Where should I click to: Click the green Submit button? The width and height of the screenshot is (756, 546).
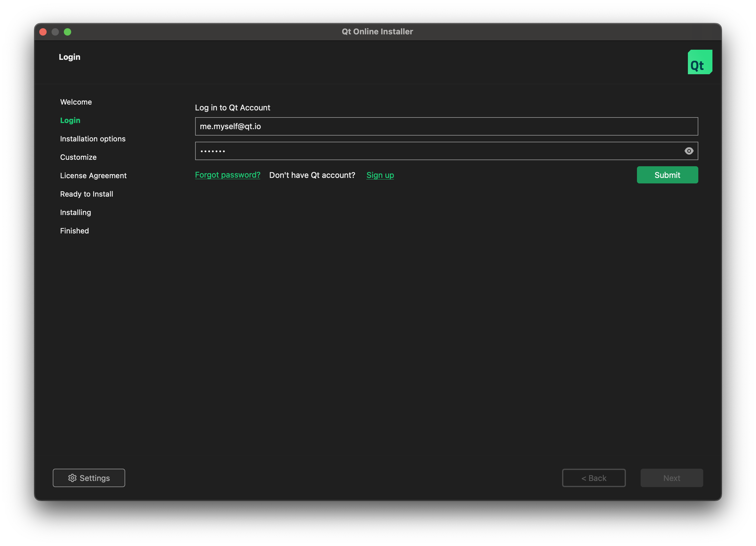[x=667, y=175]
